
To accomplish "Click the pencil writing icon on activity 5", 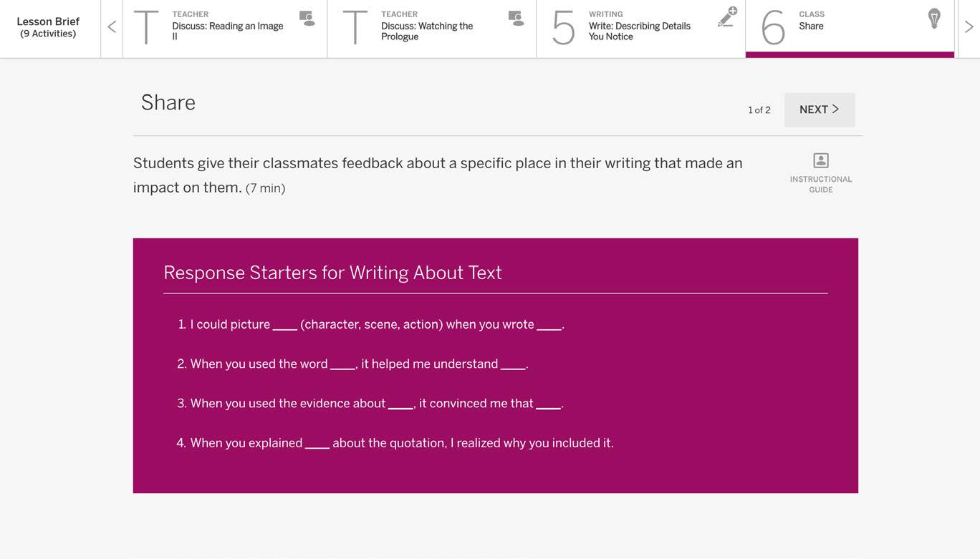I will (x=727, y=17).
